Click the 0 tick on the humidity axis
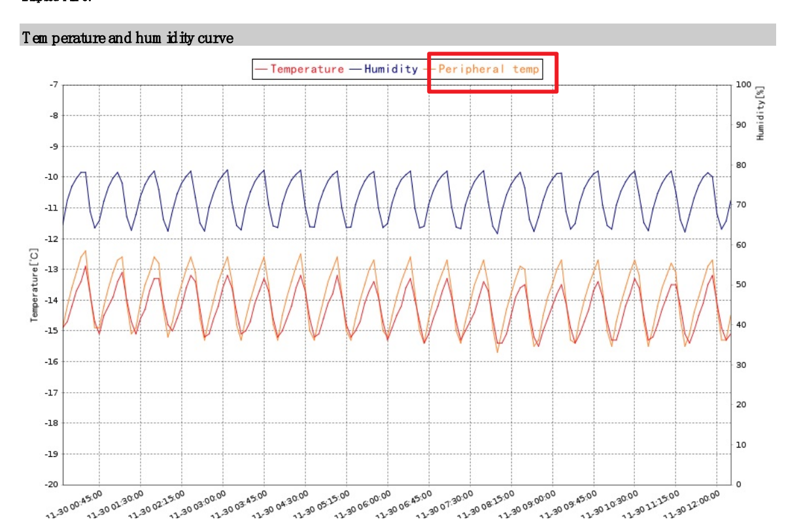Viewport: 801px width, 532px height. (739, 484)
